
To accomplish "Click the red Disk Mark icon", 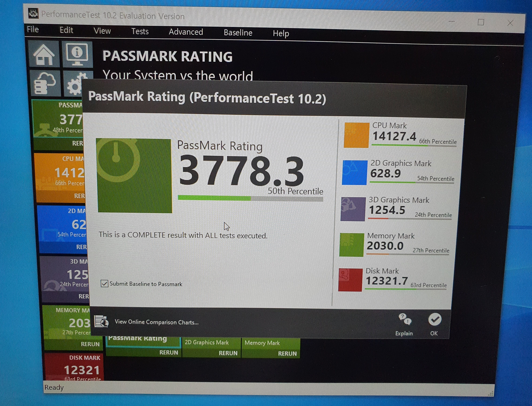I will click(x=350, y=280).
